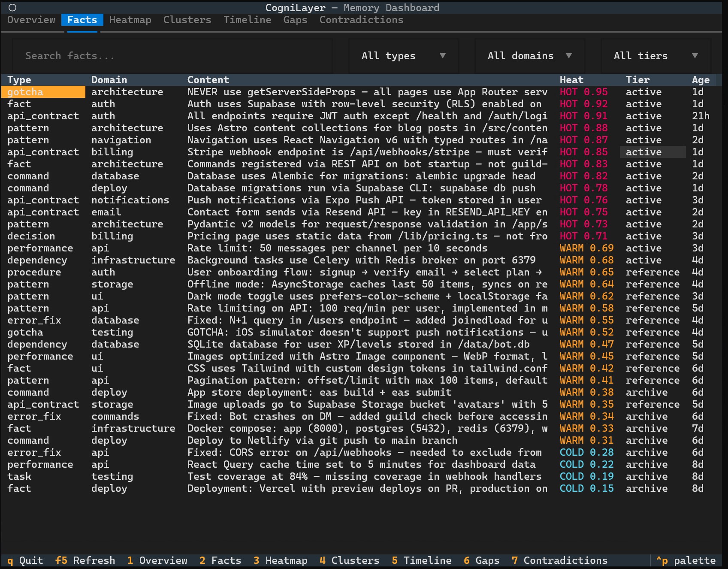Open the Timeline tab
Viewport: 728px width, 569px height.
point(248,20)
